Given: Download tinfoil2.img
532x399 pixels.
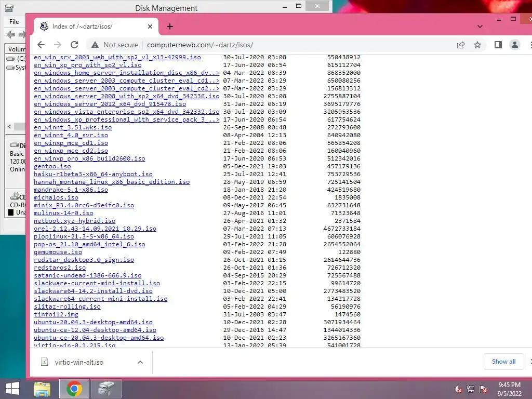Looking at the screenshot, I should pos(56,314).
